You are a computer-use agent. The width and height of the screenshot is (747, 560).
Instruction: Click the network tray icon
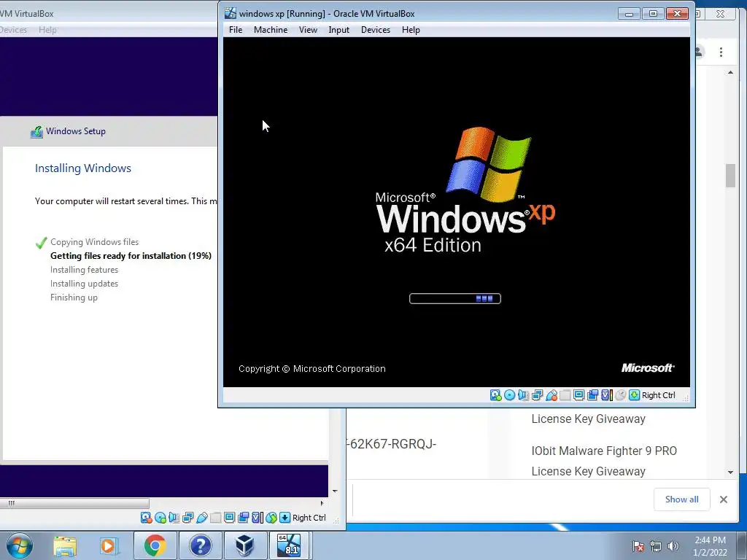coord(656,546)
